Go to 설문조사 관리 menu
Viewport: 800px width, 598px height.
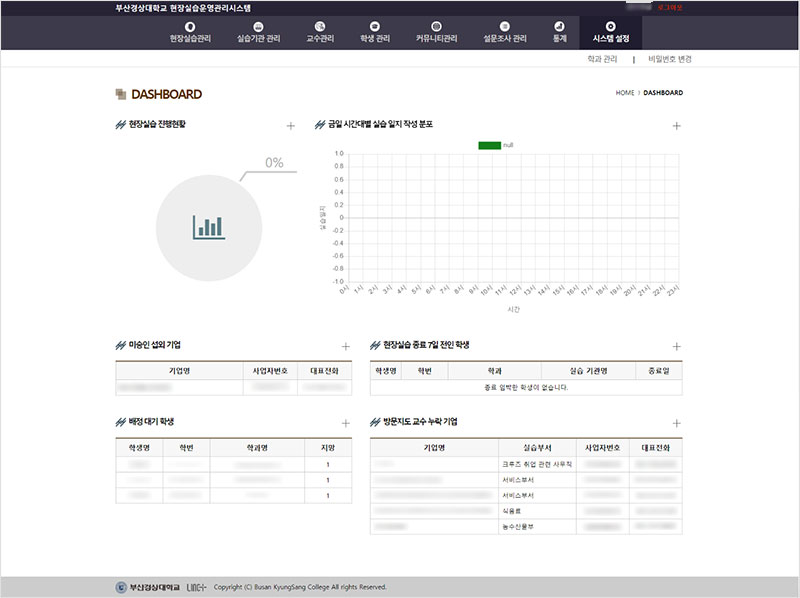[505, 32]
